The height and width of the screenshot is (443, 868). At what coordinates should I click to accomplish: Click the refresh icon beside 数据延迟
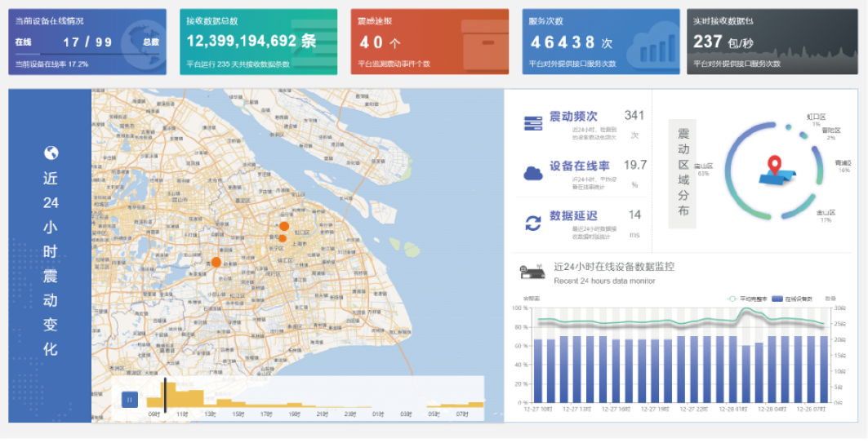[532, 223]
